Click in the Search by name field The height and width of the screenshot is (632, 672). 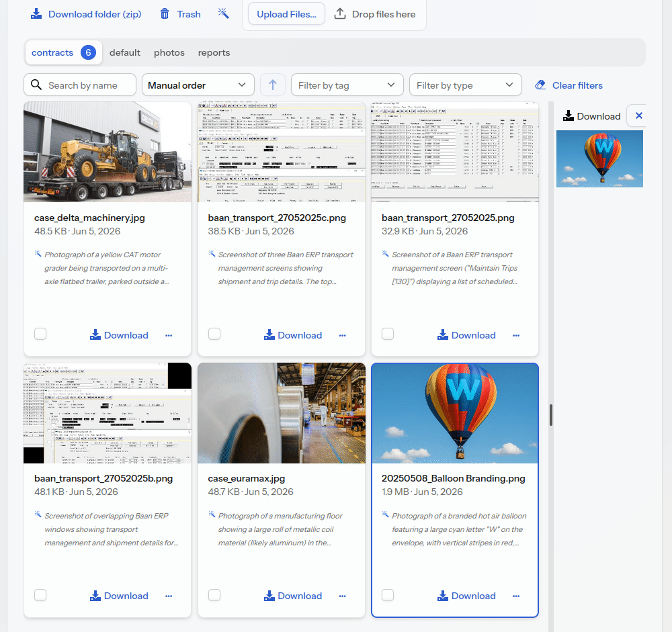coord(80,85)
